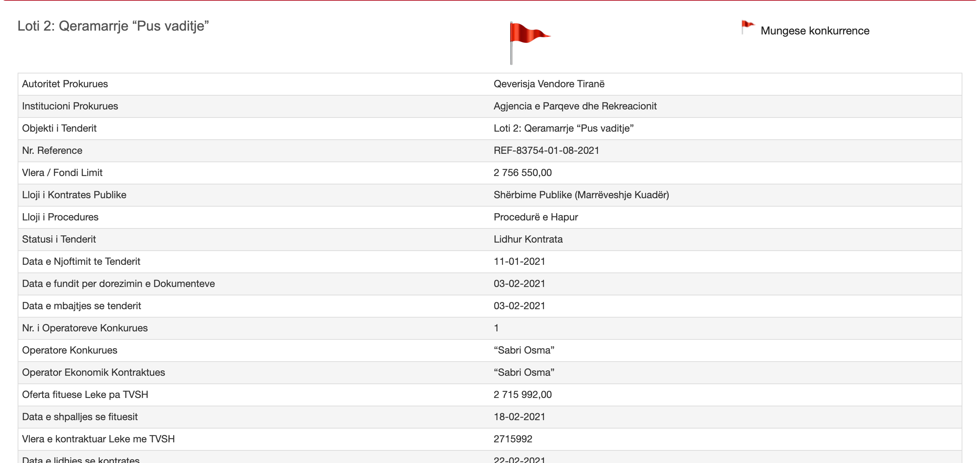Viewport: 980px width, 463px height.
Task: Click the Objekti i Tenderit value cell
Action: coord(563,129)
